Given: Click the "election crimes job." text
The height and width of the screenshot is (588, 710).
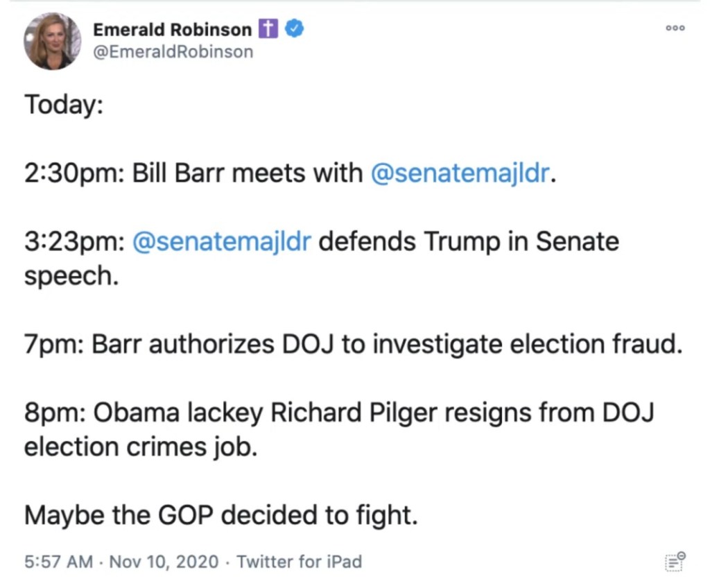Looking at the screenshot, I should pyautogui.click(x=141, y=447).
